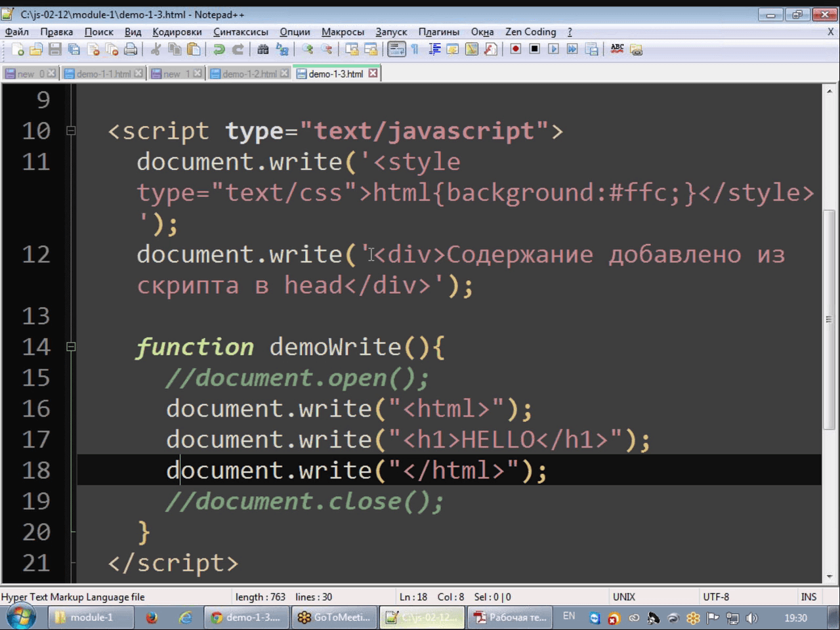The height and width of the screenshot is (630, 840).
Task: Click the vertical scrollbar thumb in the editor
Action: point(829,319)
